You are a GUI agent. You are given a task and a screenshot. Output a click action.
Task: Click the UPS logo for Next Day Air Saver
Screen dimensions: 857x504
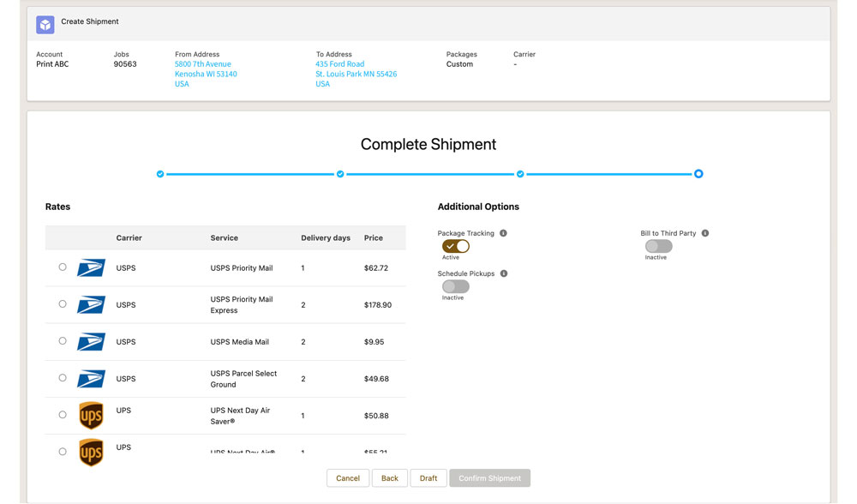coord(91,416)
